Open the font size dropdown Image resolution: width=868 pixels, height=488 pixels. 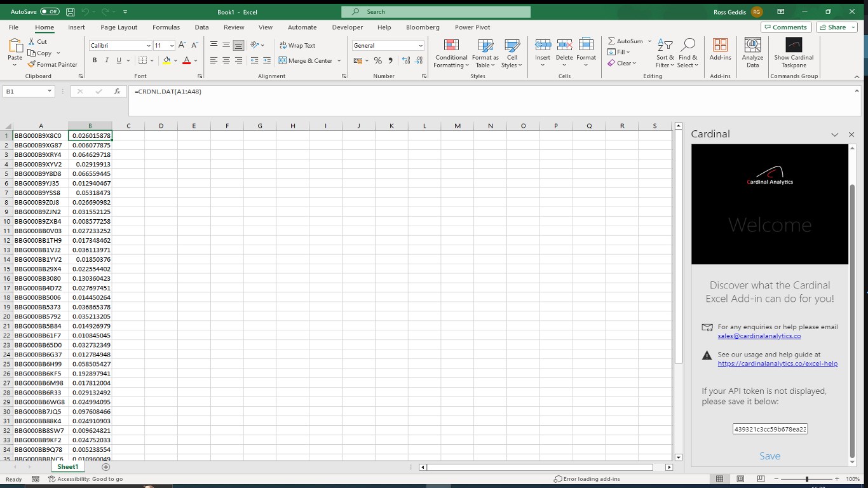172,46
